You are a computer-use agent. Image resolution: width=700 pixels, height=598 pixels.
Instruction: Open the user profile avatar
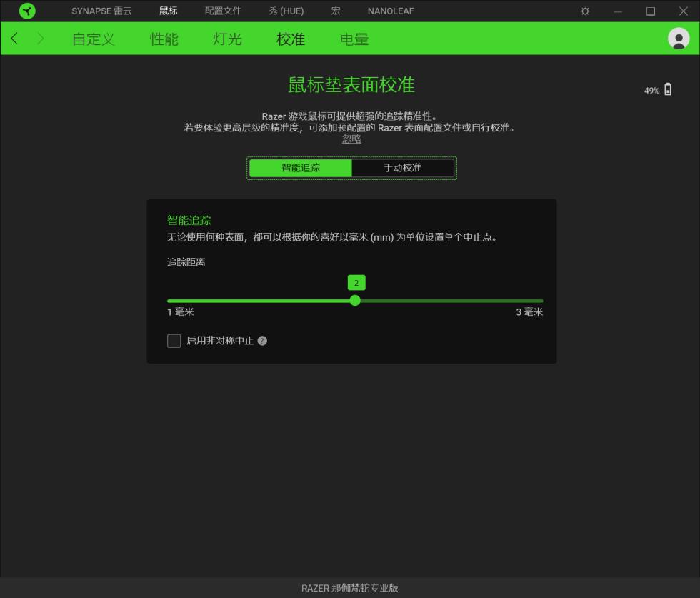point(679,38)
